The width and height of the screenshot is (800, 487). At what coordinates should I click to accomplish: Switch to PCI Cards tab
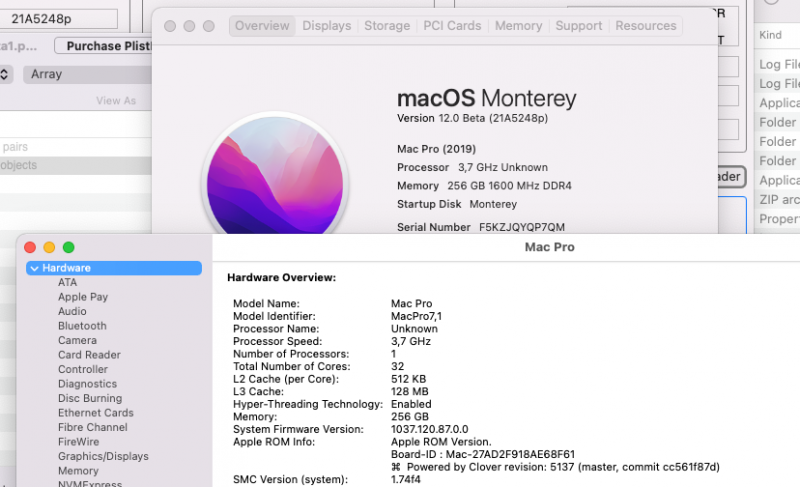click(x=452, y=25)
